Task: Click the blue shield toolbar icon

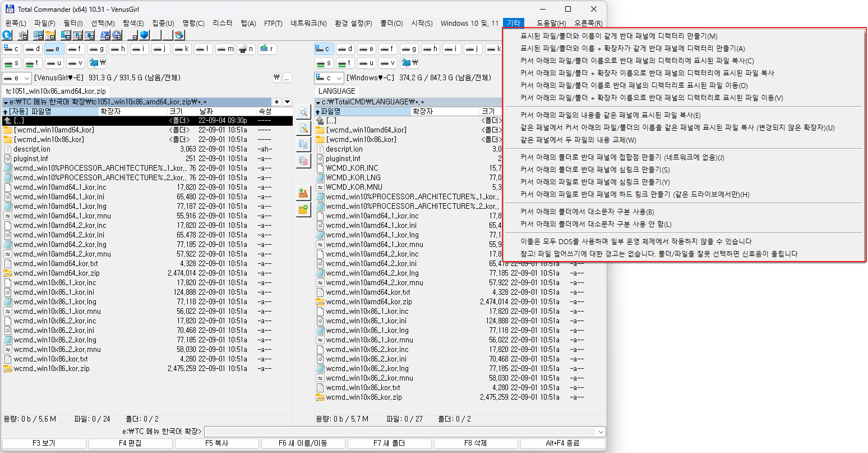Action: tap(144, 35)
